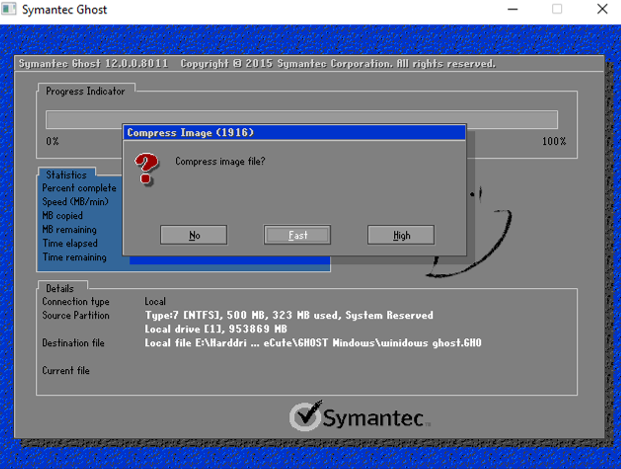Screen dimensions: 621x469
Task: Click the Progress Indicator bar
Action: tap(301, 120)
